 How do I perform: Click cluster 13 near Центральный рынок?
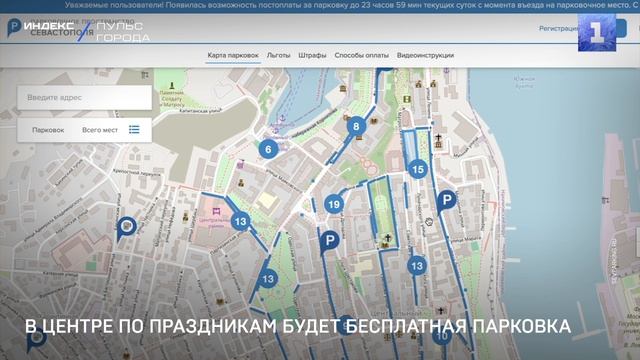[x=240, y=221]
